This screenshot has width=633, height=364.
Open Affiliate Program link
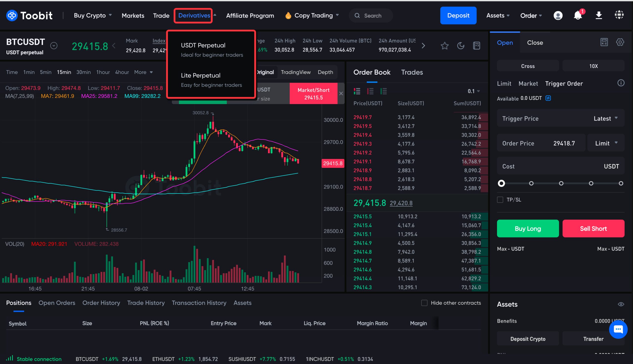(250, 16)
